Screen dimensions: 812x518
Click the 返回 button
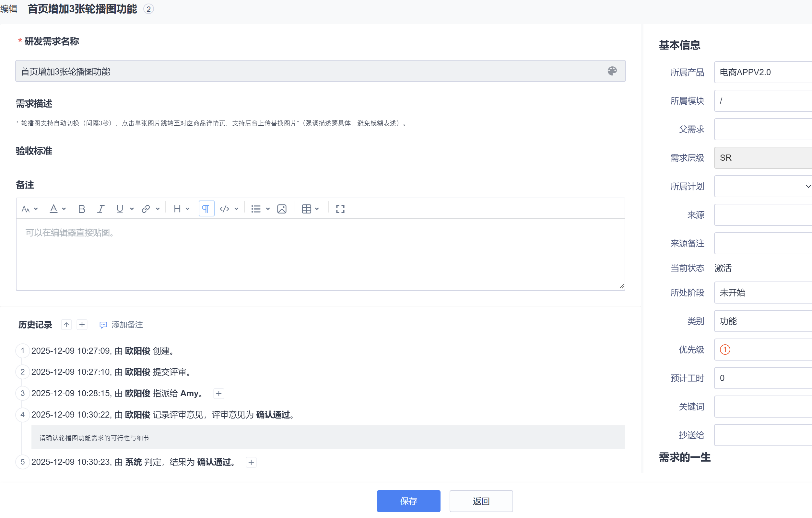point(481,501)
